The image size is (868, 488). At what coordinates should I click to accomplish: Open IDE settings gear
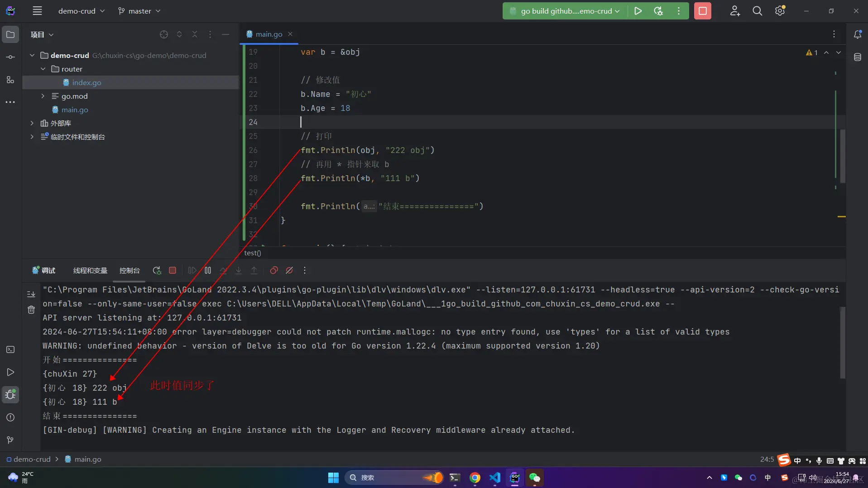coord(780,11)
